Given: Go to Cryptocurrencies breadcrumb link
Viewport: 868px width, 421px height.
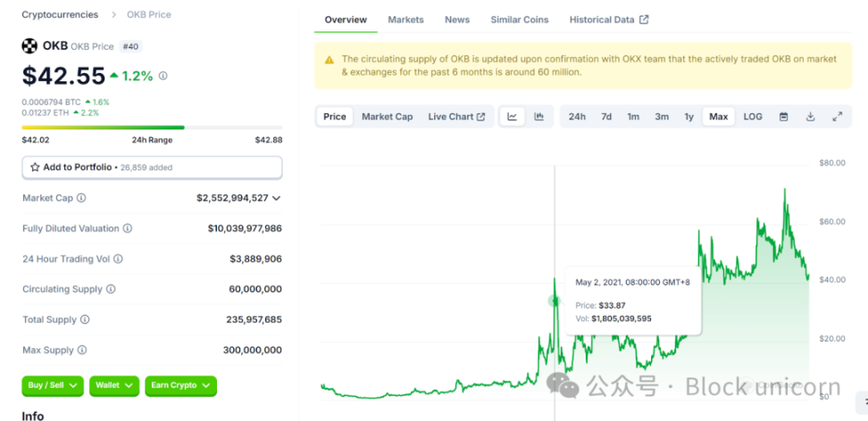Looking at the screenshot, I should point(60,14).
